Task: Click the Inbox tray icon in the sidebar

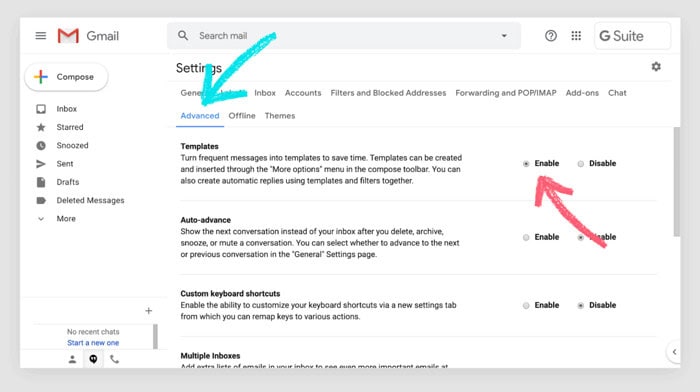Action: [41, 109]
